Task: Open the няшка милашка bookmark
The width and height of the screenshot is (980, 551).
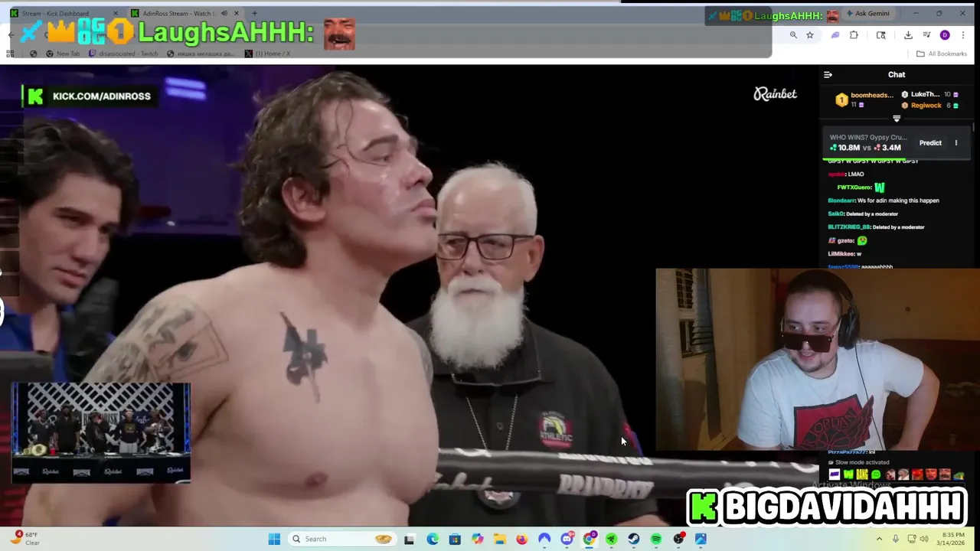Action: (201, 54)
